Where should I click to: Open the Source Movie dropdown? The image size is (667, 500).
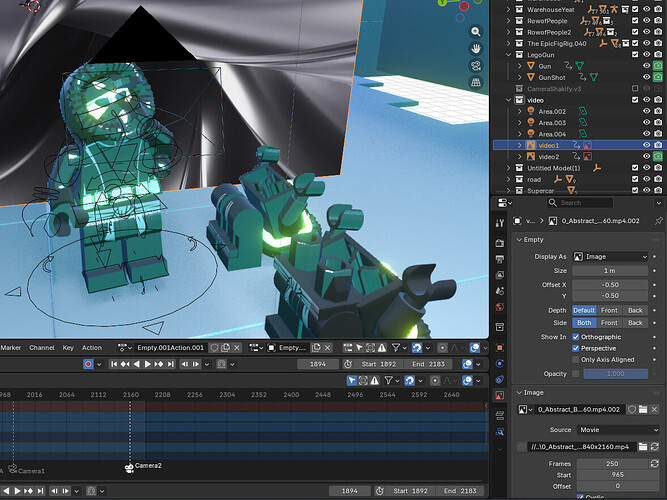618,430
